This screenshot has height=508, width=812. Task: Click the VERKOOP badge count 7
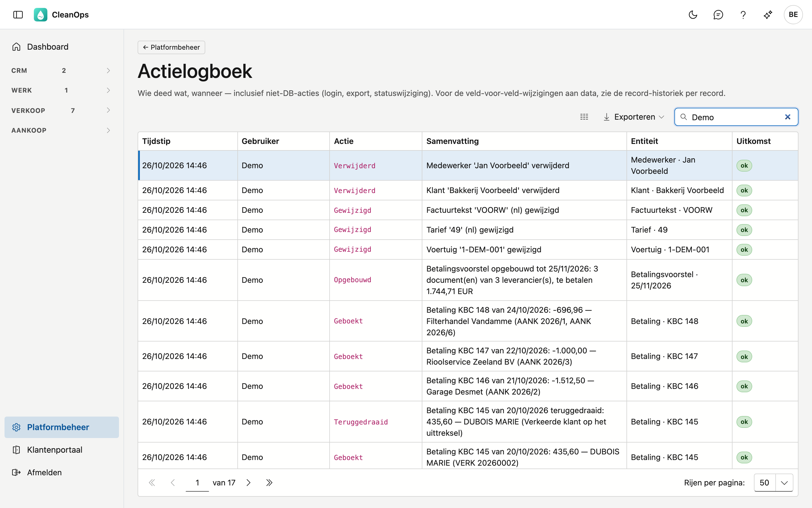coord(73,111)
